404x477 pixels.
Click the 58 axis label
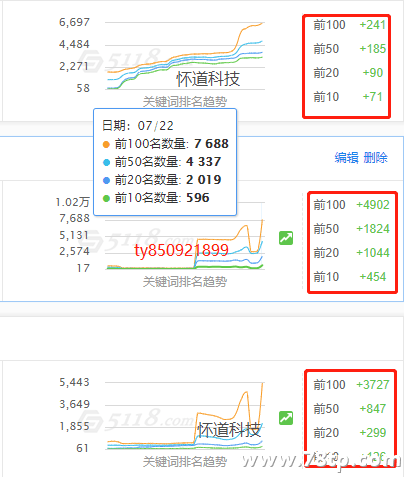click(83, 88)
